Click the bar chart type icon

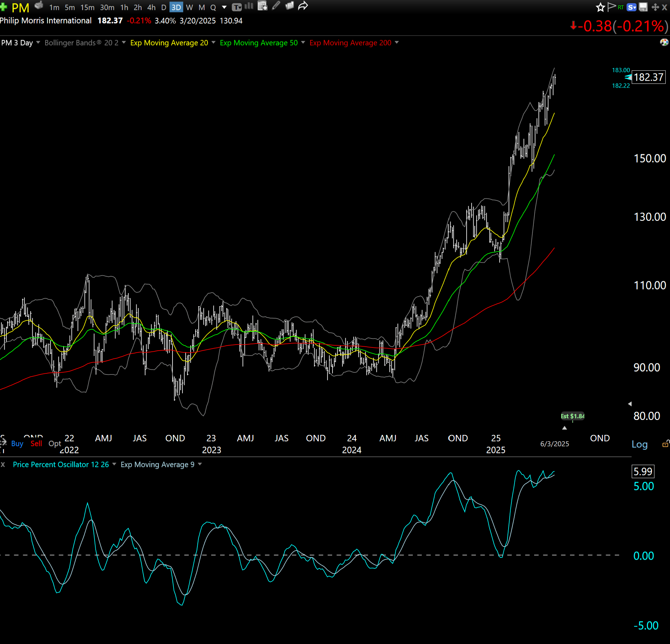249,6
